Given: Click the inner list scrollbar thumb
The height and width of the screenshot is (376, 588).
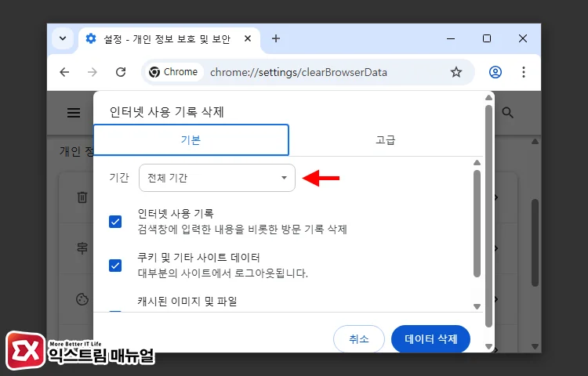Looking at the screenshot, I should click(477, 224).
